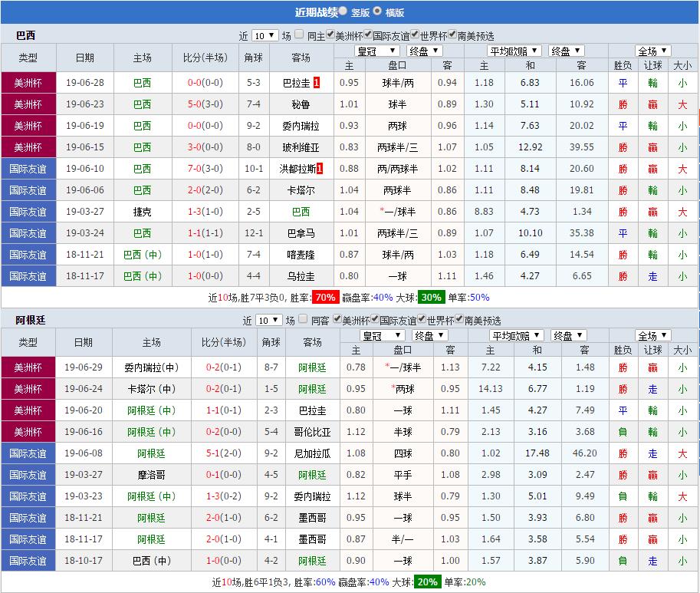Select the 竖版 layout radio button
The image size is (700, 593).
(343, 11)
